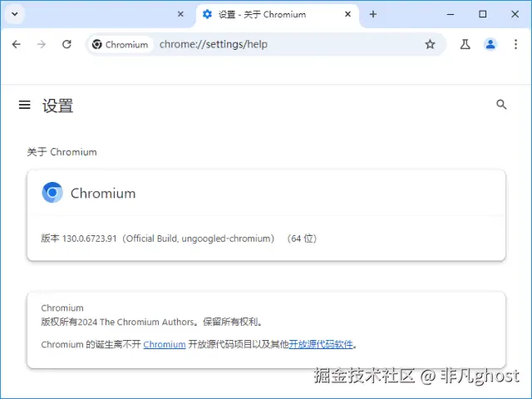
Task: Go back to the previous page
Action: pos(17,44)
